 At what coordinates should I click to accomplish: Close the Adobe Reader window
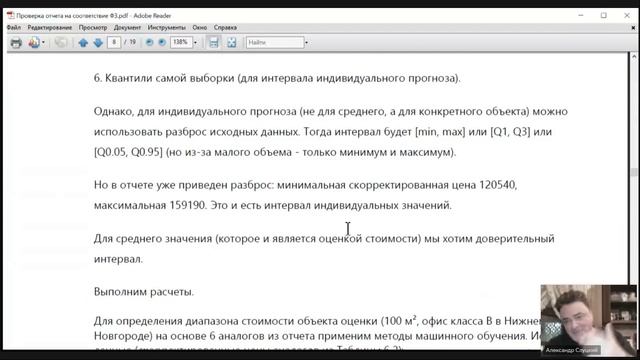tap(627, 16)
